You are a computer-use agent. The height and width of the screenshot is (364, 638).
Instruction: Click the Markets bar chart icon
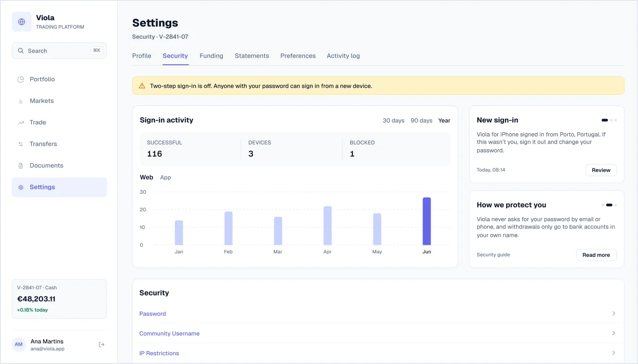21,101
